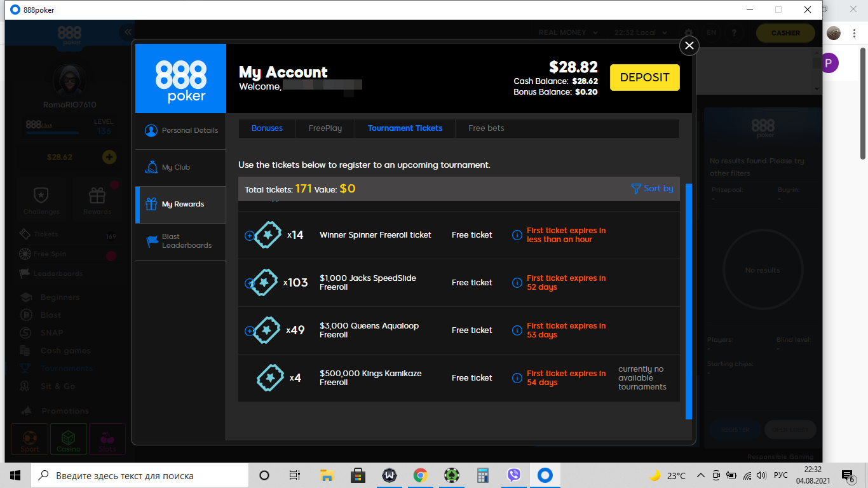Select My Rewards in account sidebar
Screen dimensions: 868x488
tap(180, 204)
